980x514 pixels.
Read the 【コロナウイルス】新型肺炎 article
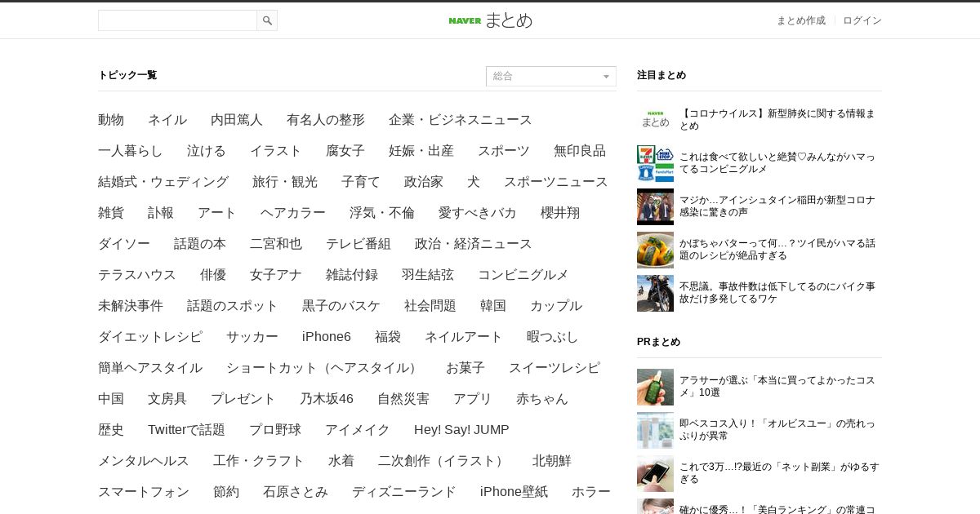click(x=777, y=120)
